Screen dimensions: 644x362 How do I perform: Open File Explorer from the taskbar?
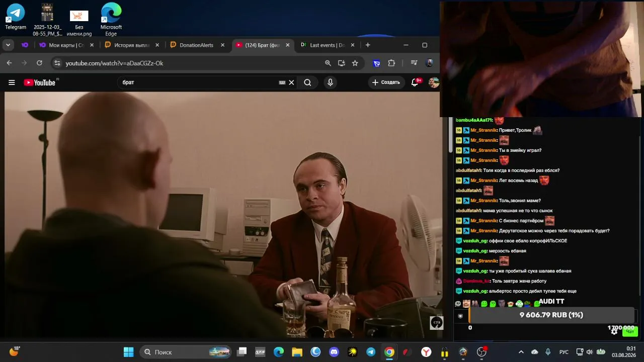tap(297, 352)
